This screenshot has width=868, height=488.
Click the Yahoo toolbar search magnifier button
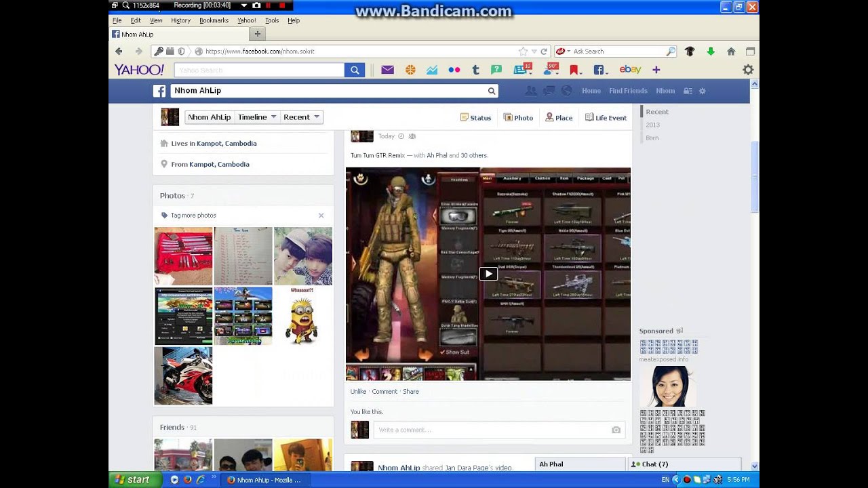(x=355, y=70)
